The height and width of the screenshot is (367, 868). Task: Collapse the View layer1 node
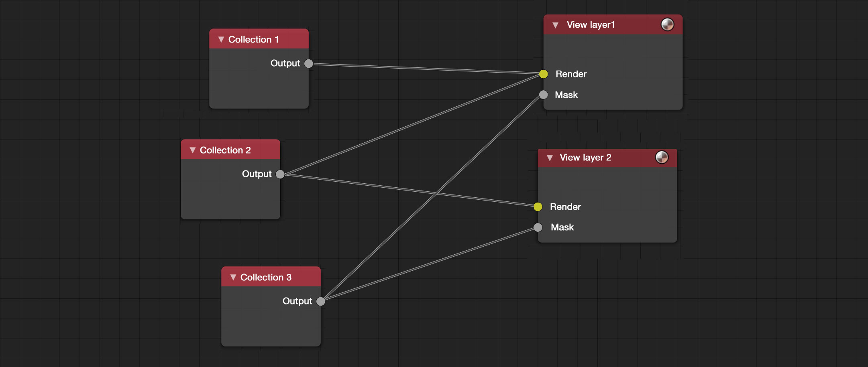[x=555, y=25]
